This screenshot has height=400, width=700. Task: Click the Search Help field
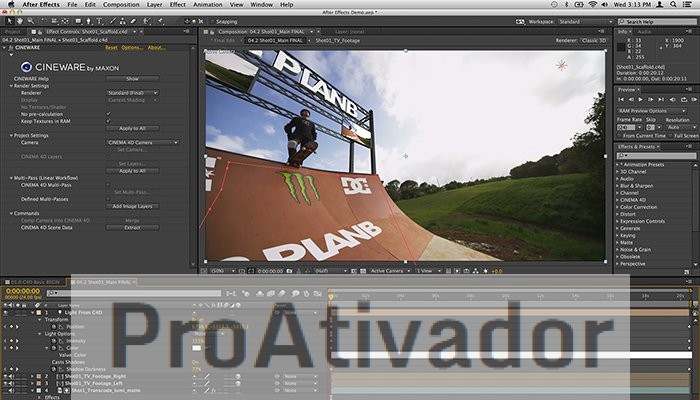click(657, 21)
